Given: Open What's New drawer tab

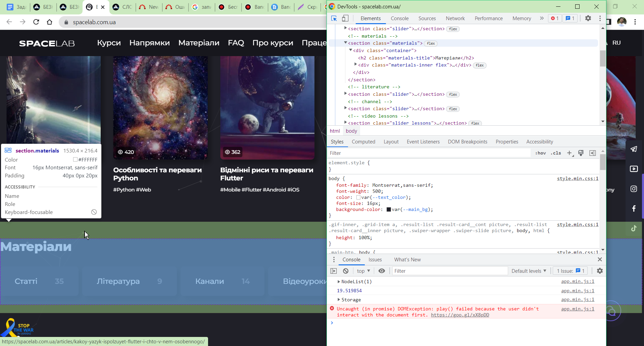Looking at the screenshot, I should [x=407, y=260].
